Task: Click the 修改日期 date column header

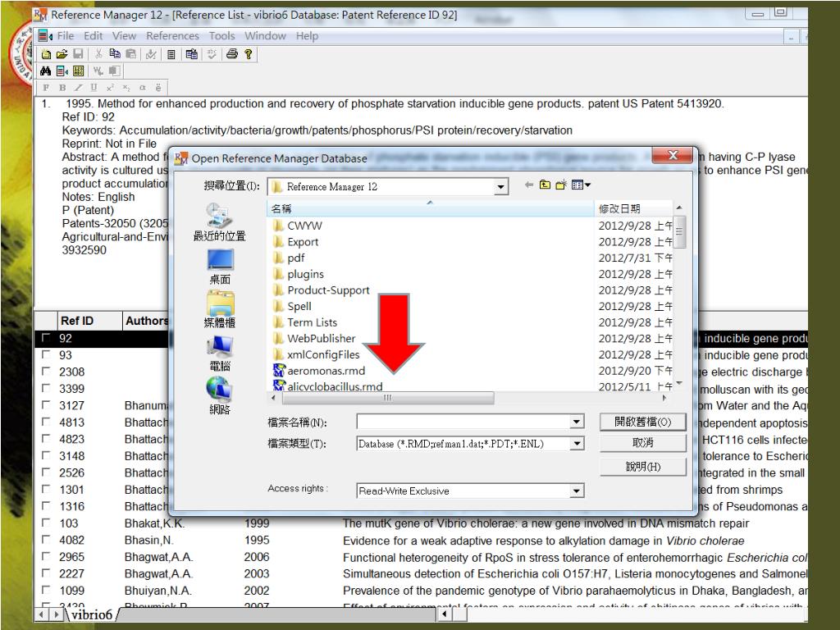Action: click(632, 208)
